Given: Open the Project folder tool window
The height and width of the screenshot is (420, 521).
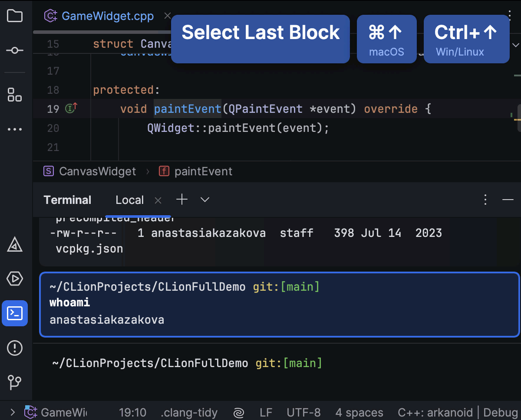Looking at the screenshot, I should 15,16.
